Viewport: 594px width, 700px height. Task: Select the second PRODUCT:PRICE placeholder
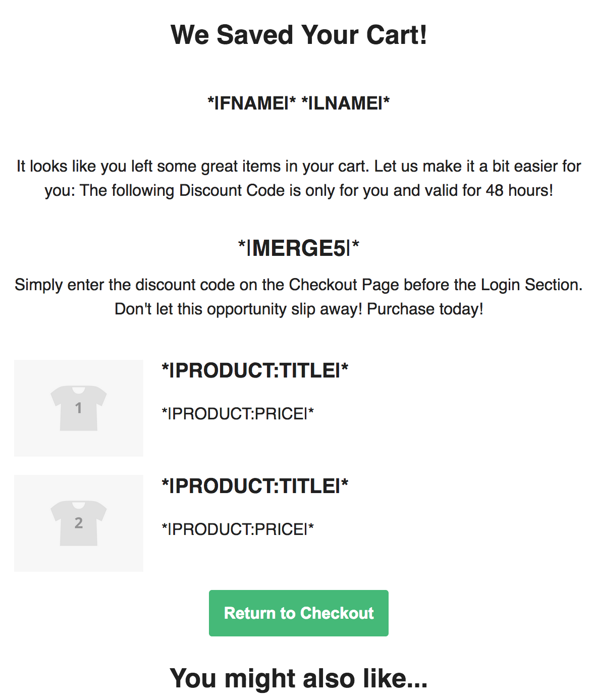238,529
